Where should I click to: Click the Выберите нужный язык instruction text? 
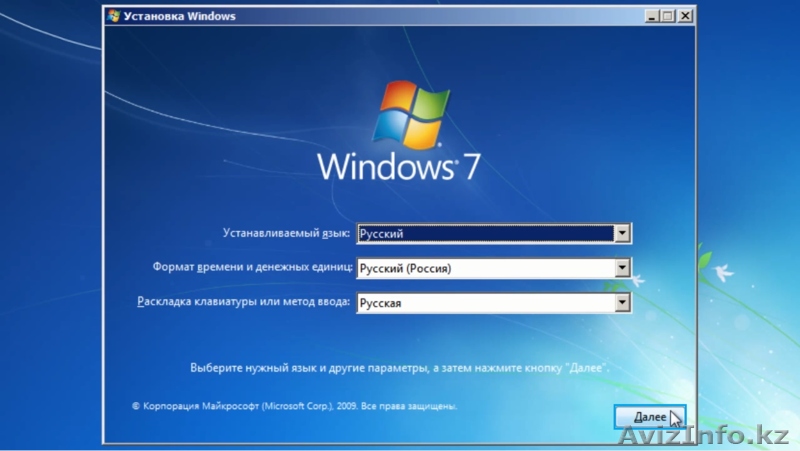point(399,368)
